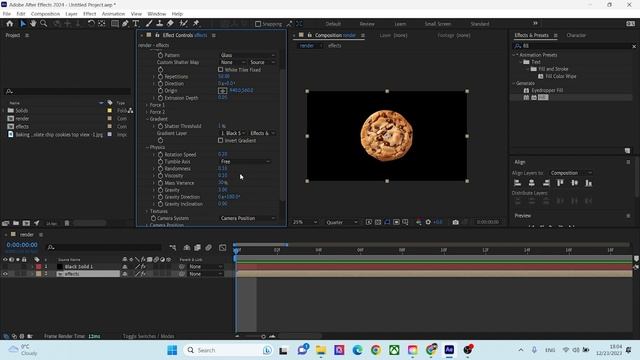Image resolution: width=640 pixels, height=360 pixels.
Task: Create a new composition icon in Project panel
Action: [x=26, y=223]
